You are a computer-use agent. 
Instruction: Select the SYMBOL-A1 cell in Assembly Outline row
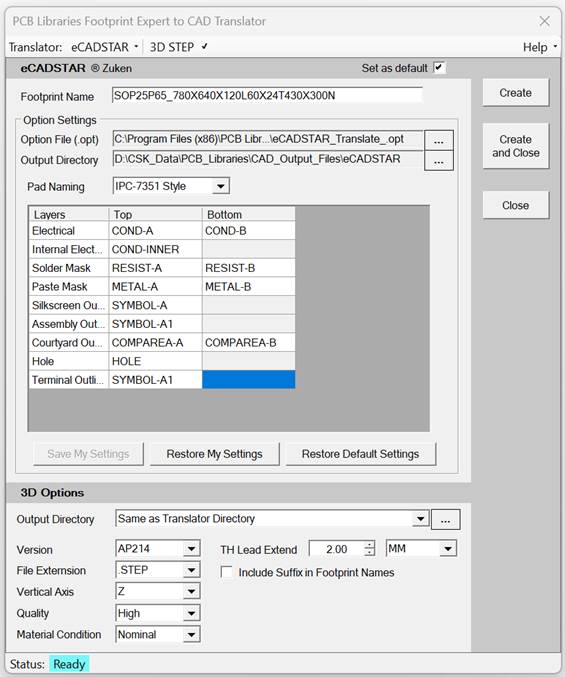[x=155, y=324]
